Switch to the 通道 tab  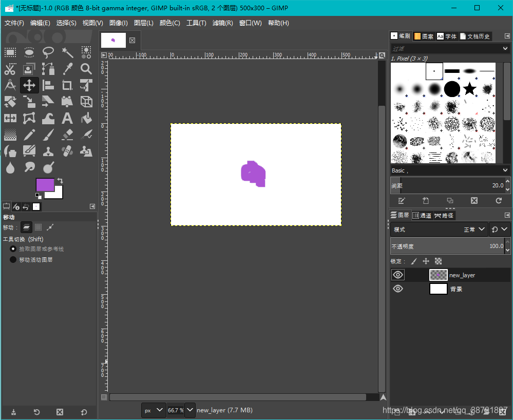[x=422, y=215]
